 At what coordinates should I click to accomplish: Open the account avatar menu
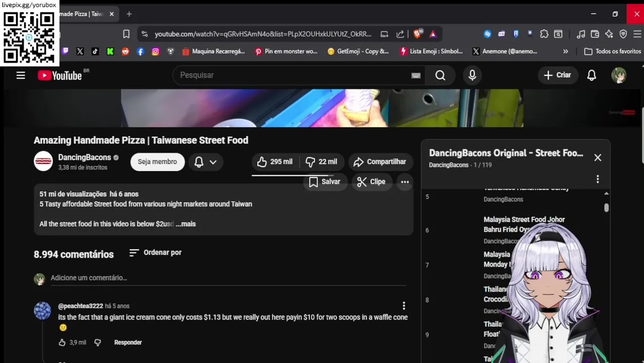[619, 75]
